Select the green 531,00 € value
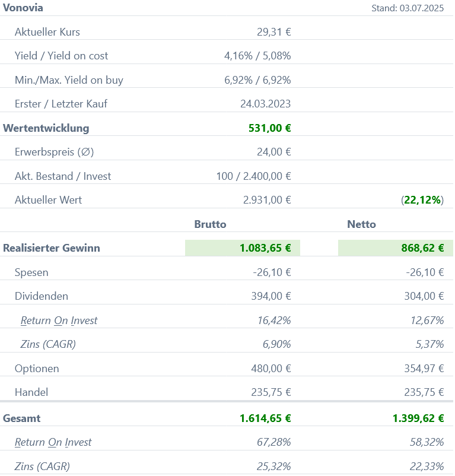Image resolution: width=455 pixels, height=476 pixels. [x=270, y=128]
